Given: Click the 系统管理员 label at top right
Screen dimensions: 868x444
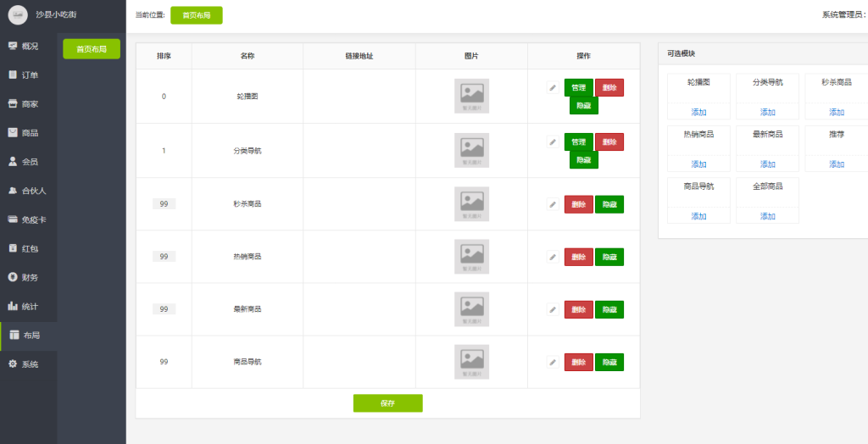Looking at the screenshot, I should pos(844,15).
